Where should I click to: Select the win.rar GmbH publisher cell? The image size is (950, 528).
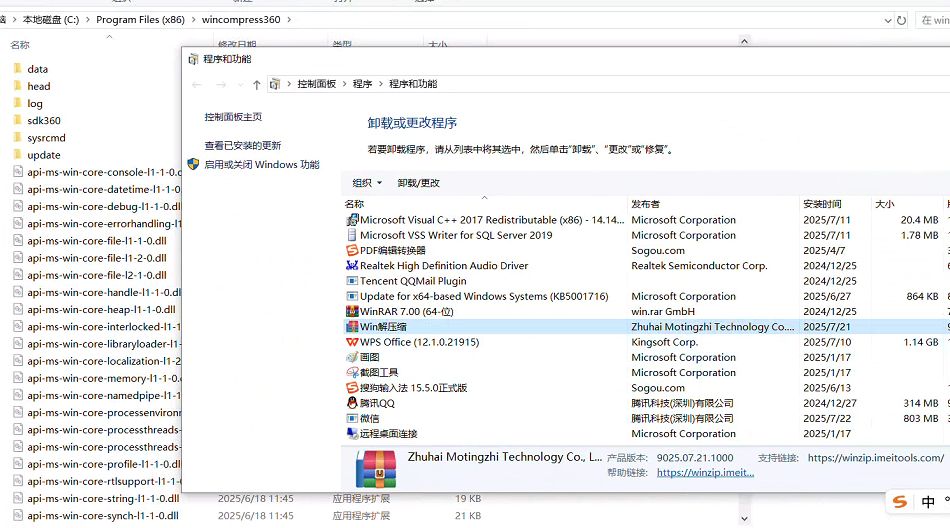pyautogui.click(x=663, y=312)
